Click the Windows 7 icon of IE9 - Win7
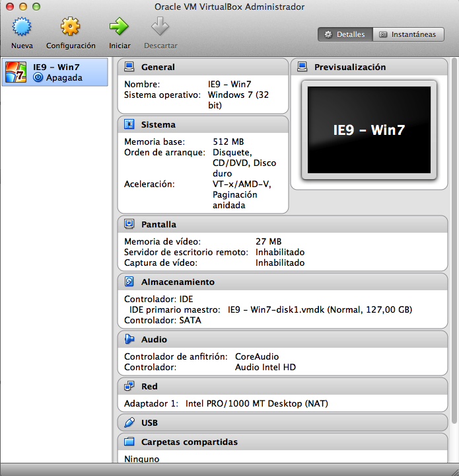The height and width of the screenshot is (476, 459). point(16,72)
